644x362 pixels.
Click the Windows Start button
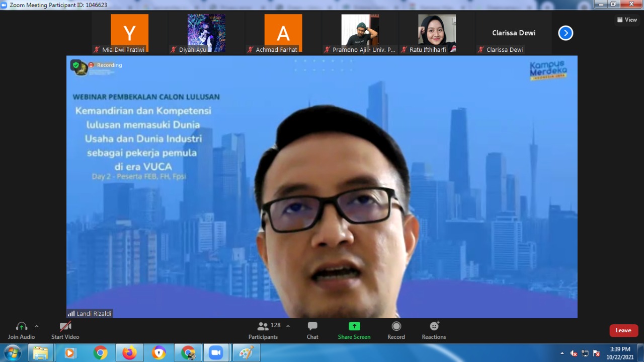tap(12, 353)
